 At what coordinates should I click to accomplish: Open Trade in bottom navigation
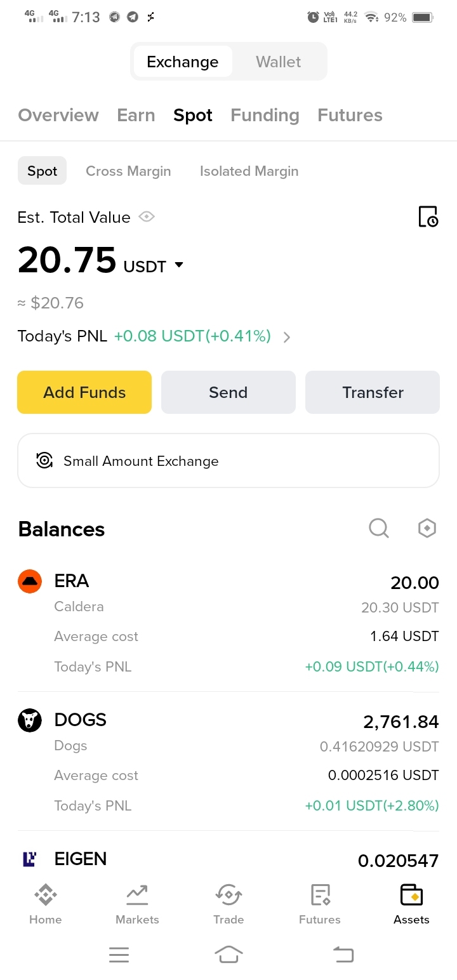tap(228, 904)
